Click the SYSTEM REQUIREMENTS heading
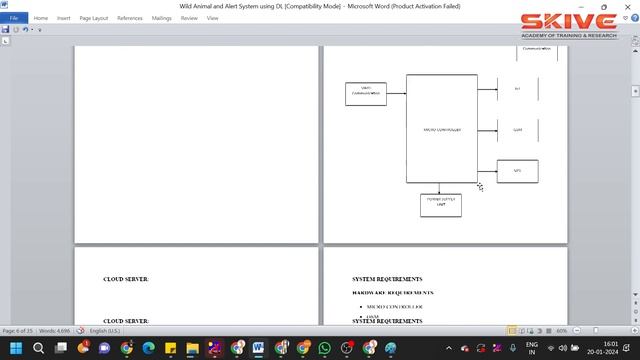The image size is (640, 360). pyautogui.click(x=387, y=279)
